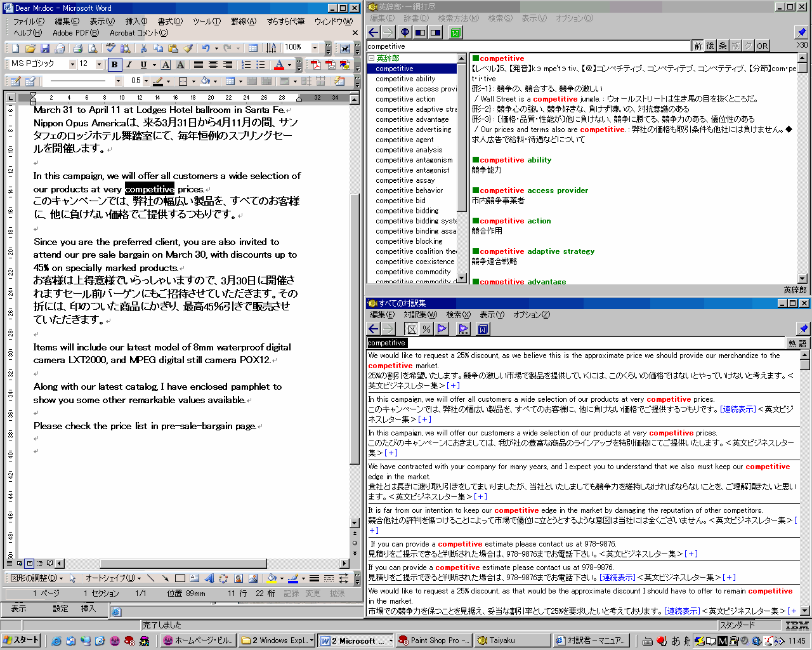This screenshot has height=650, width=812.
Task: Apply a numbered list
Action: pos(246,64)
